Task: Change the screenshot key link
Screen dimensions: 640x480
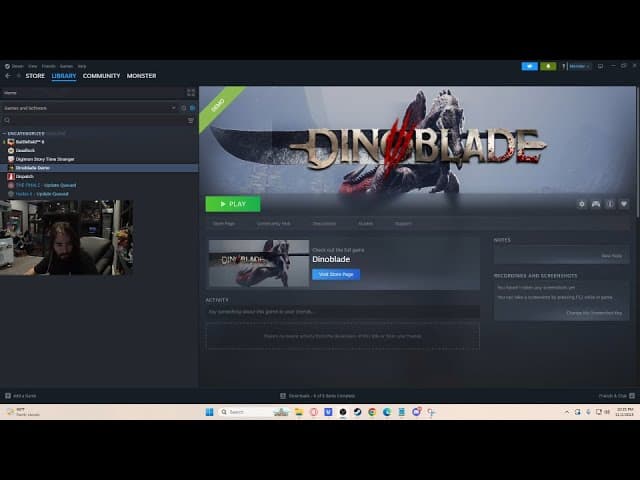Action: pos(594,313)
